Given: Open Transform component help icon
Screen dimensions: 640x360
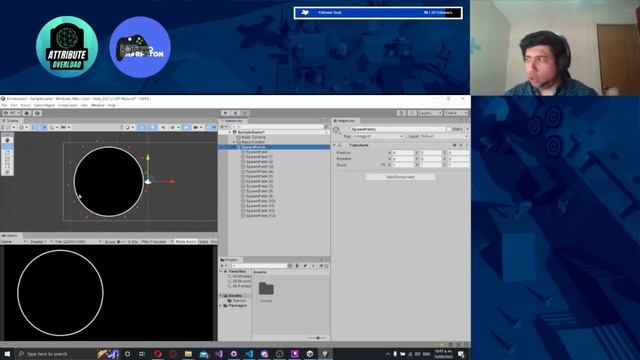Looking at the screenshot, I should coord(454,145).
